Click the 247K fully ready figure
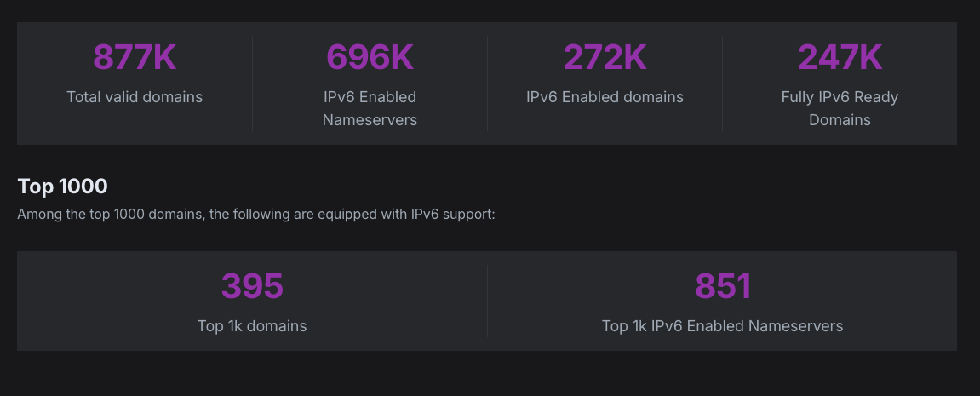This screenshot has height=396, width=980. point(840,57)
